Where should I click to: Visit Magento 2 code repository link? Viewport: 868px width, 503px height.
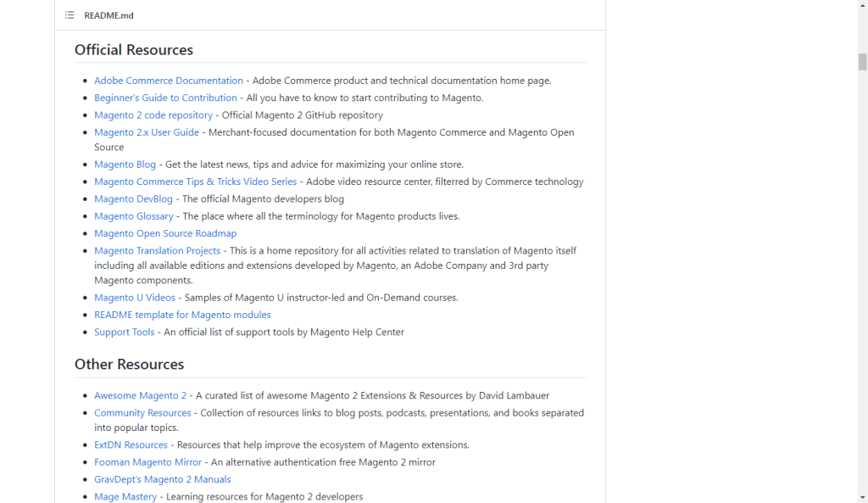pos(153,115)
